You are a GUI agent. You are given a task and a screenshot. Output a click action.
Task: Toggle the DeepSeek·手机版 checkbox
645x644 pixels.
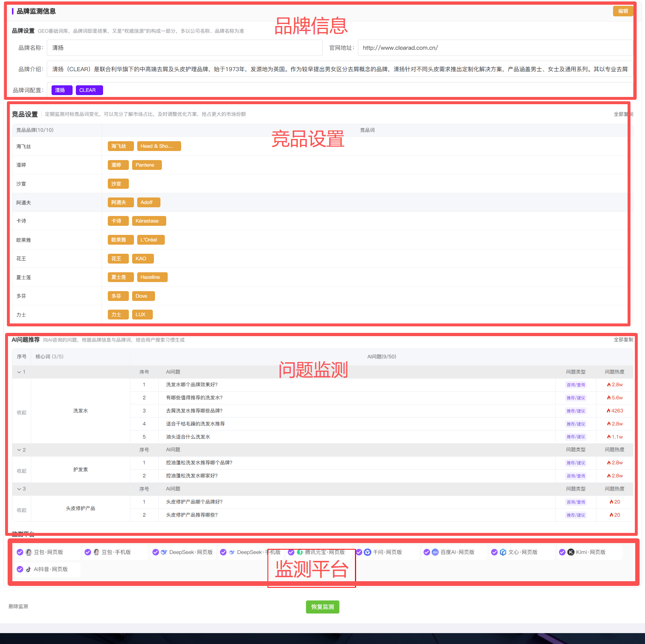point(223,552)
